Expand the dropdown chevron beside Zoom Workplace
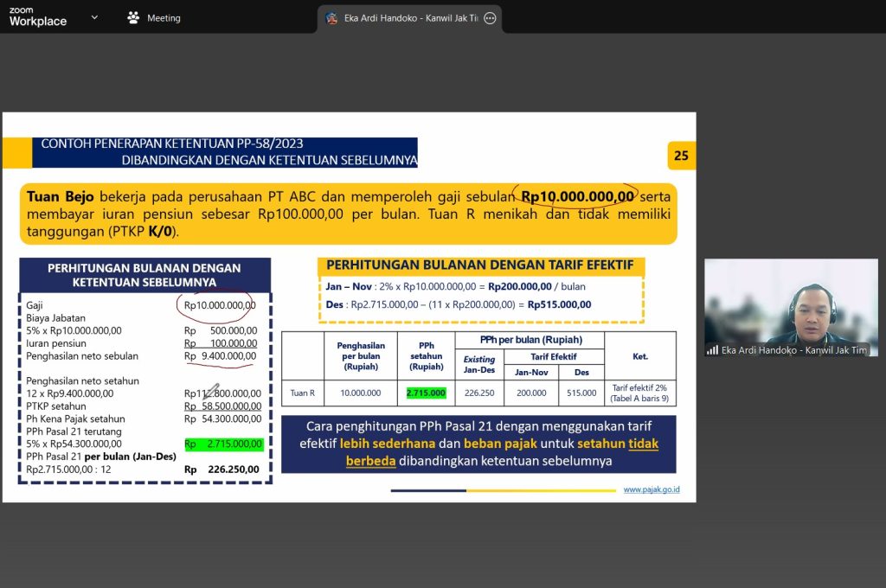This screenshot has height=588, width=886. 94,17
